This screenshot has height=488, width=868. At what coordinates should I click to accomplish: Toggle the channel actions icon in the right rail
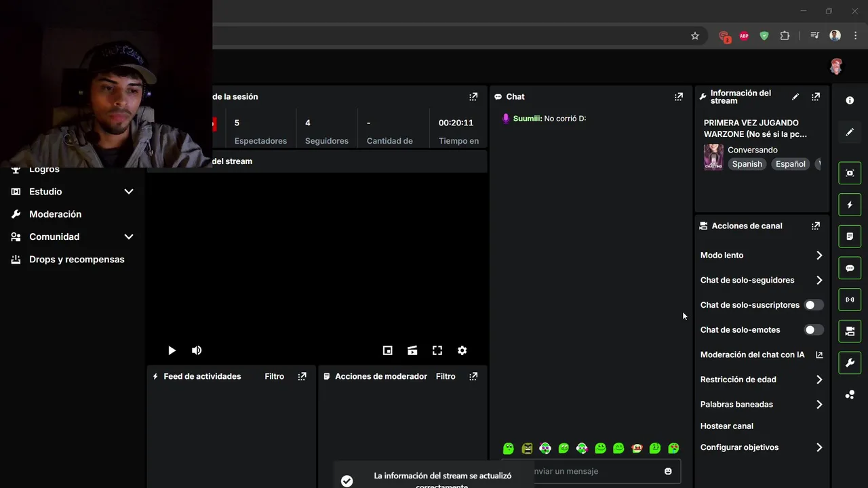[850, 331]
